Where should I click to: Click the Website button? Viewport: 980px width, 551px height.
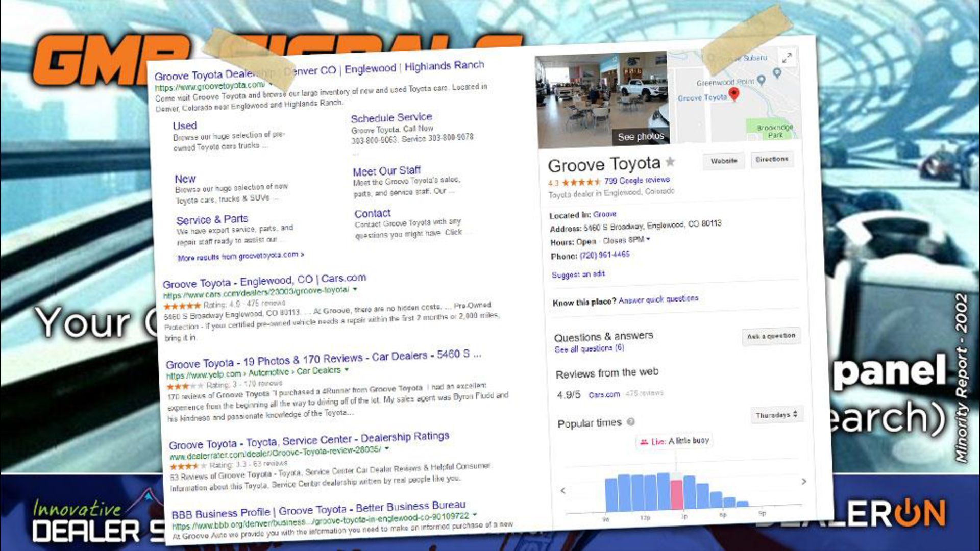point(724,161)
